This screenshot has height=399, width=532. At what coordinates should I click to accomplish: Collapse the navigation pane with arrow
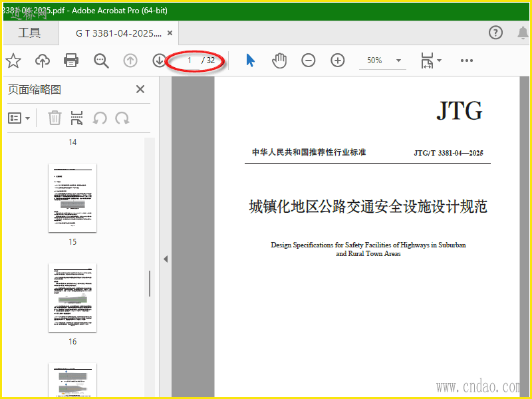[166, 259]
